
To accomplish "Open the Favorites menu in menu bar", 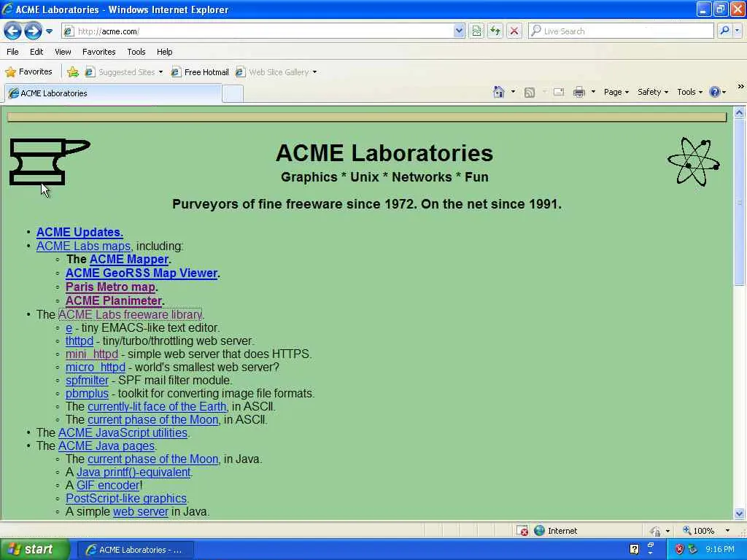I will click(x=98, y=52).
